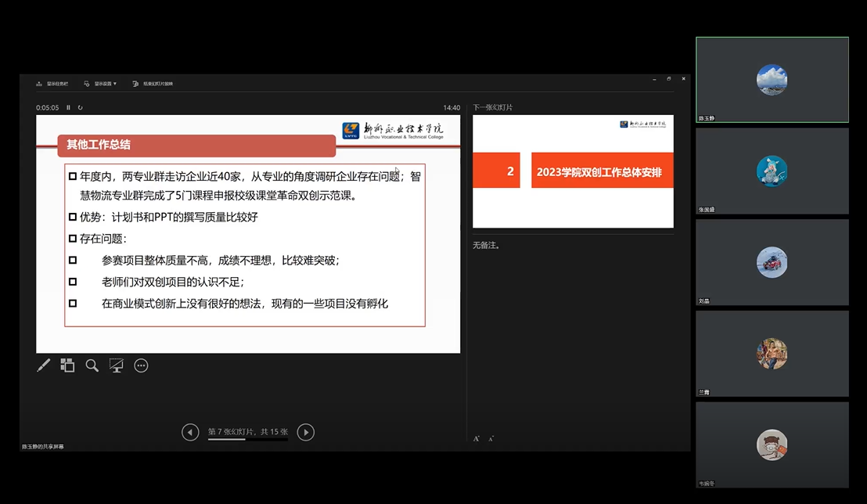The height and width of the screenshot is (504, 867).
Task: Select the magnifier zoom into slide icon
Action: [92, 365]
